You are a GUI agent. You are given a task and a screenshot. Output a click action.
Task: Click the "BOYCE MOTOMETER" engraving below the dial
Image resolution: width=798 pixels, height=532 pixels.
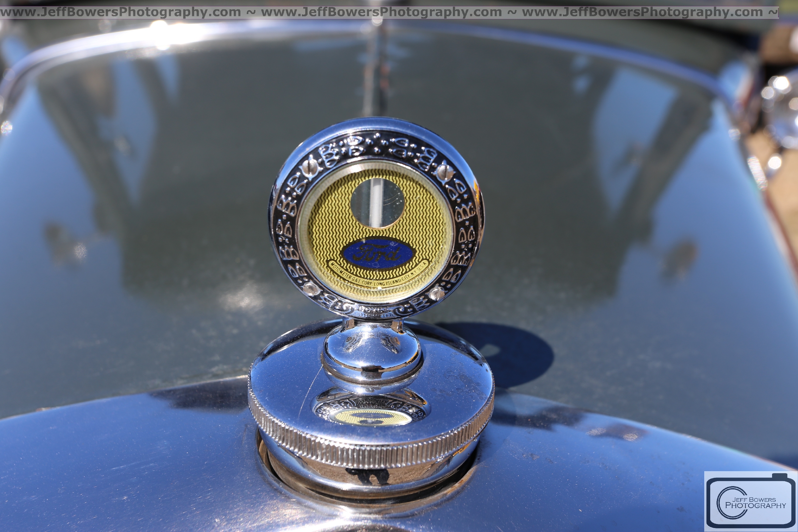[x=375, y=313]
